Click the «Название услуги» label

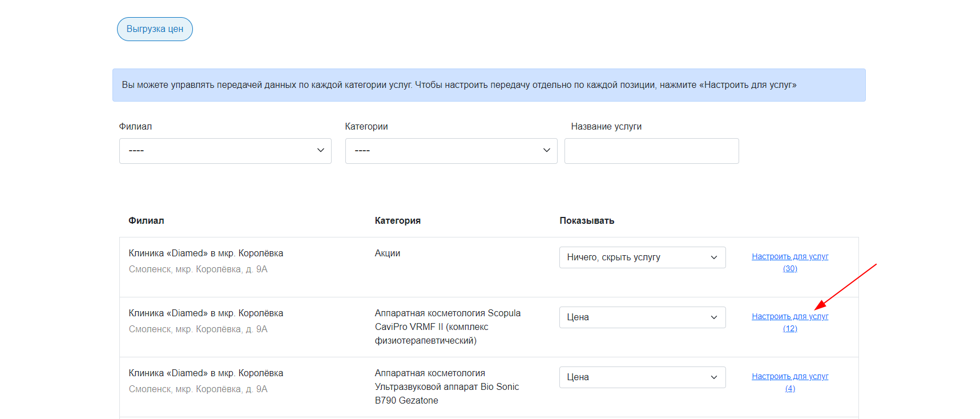[606, 127]
